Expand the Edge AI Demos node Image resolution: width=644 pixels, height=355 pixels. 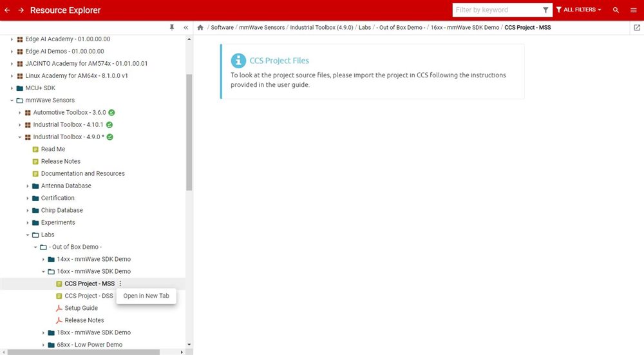click(x=12, y=52)
